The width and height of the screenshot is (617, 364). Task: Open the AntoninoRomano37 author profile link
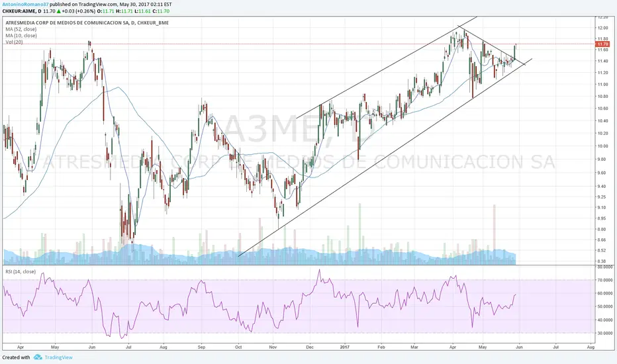pos(26,5)
